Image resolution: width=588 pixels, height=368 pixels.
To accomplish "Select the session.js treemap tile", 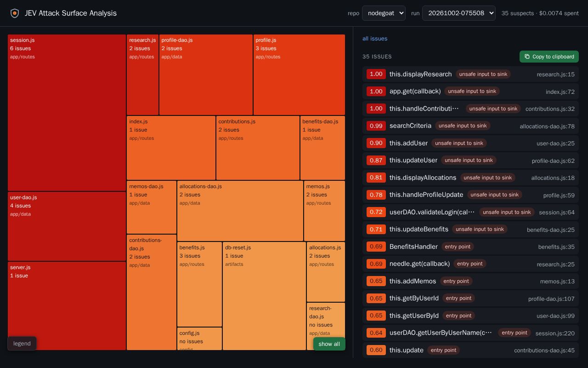I will point(67,113).
